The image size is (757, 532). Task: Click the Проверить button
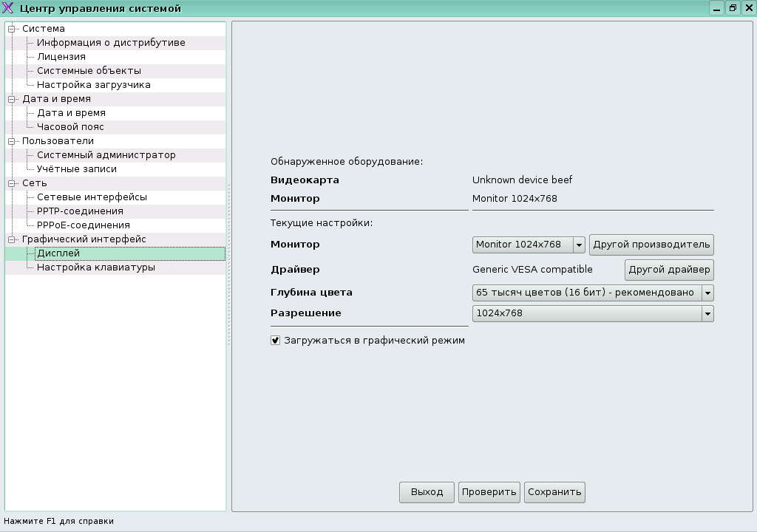(489, 492)
